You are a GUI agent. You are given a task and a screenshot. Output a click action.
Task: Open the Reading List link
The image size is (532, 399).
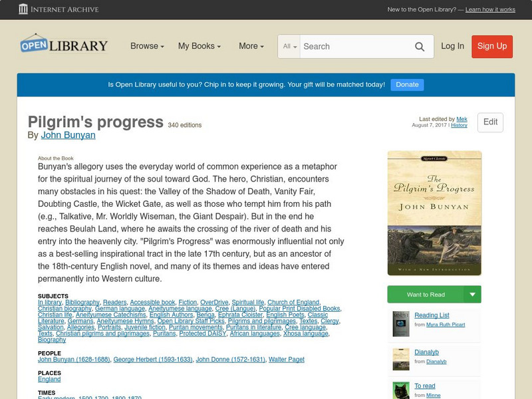click(432, 315)
